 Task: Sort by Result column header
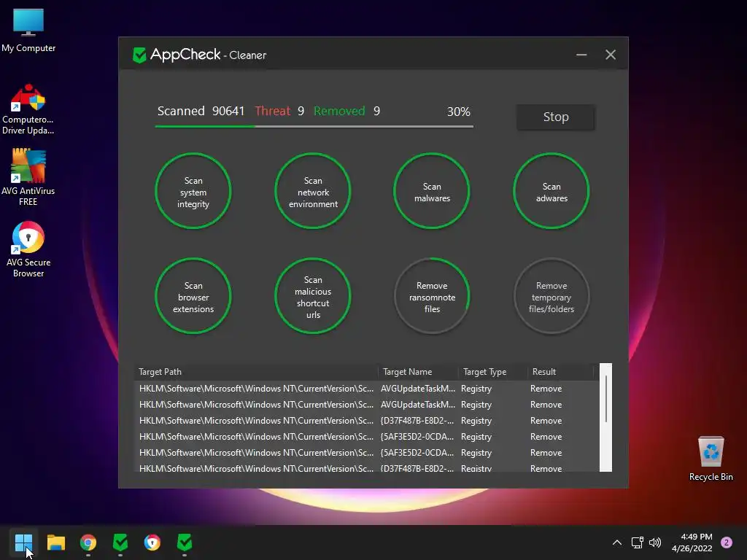pos(561,372)
